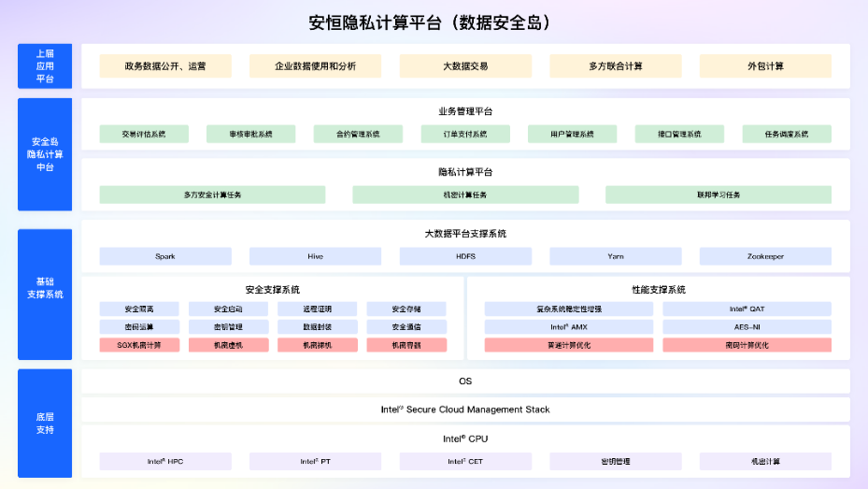Select the 基础支撑系统 blue side label

[x=45, y=288]
